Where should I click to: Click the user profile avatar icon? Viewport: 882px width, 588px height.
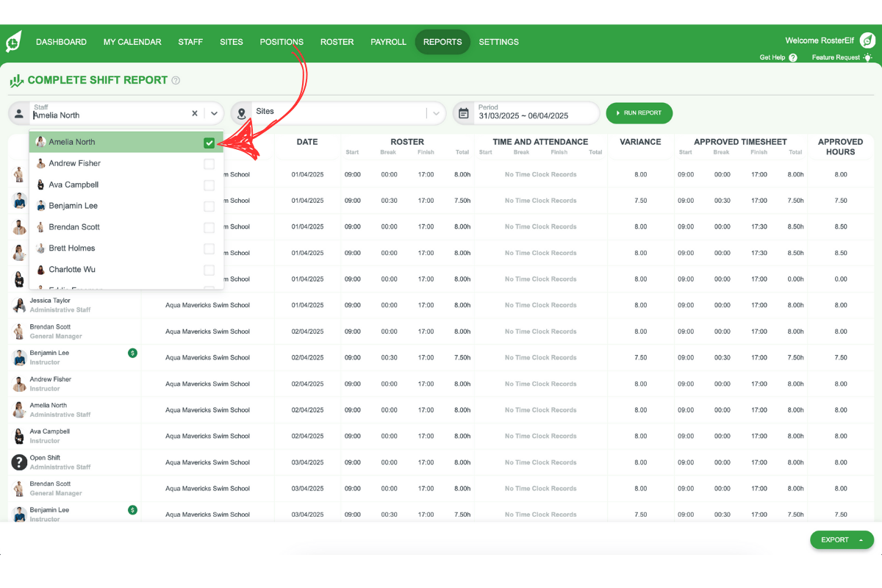(x=867, y=41)
